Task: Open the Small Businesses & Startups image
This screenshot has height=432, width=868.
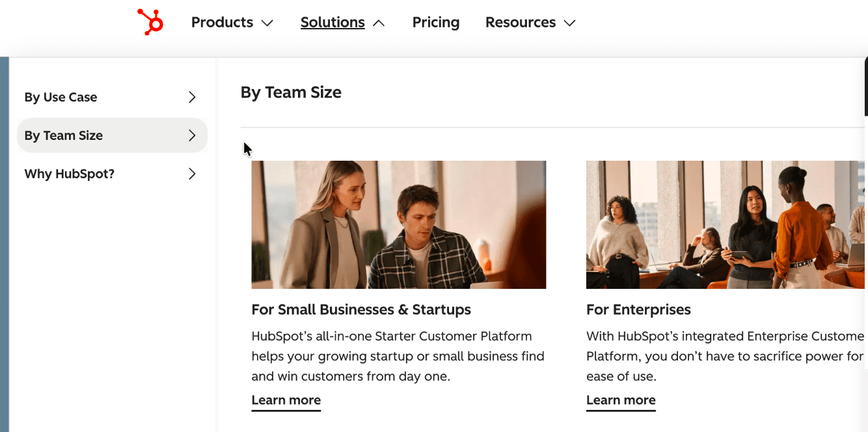Action: (399, 224)
